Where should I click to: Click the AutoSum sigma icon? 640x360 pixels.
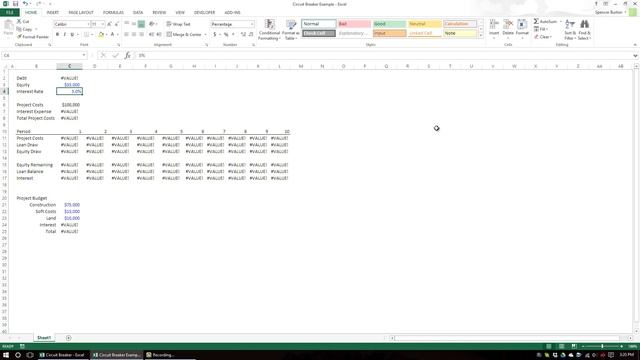(536, 21)
